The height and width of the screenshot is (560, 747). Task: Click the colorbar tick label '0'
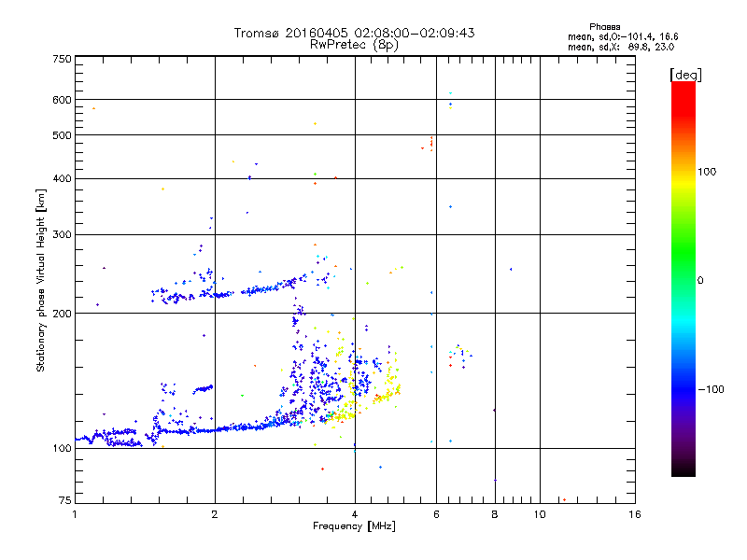pyautogui.click(x=699, y=281)
